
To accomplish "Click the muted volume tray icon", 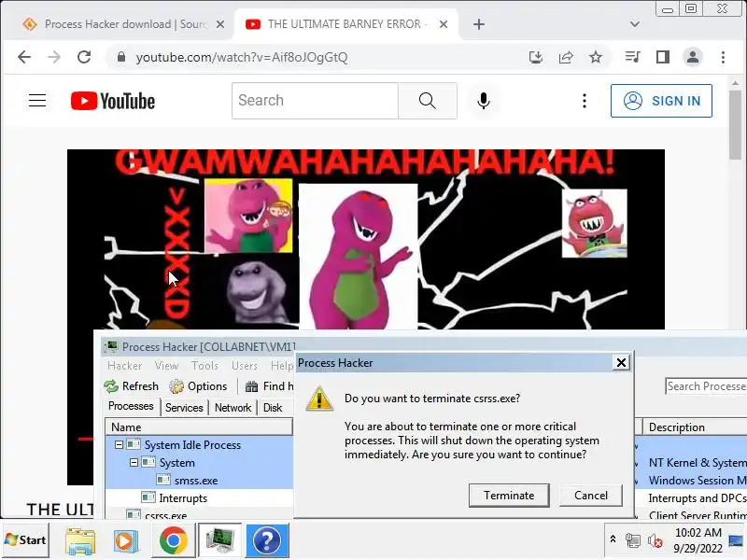I will tap(655, 541).
